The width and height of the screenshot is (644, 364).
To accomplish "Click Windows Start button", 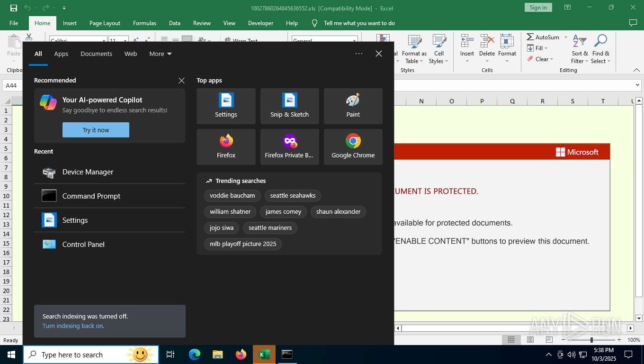I will pos(11,355).
